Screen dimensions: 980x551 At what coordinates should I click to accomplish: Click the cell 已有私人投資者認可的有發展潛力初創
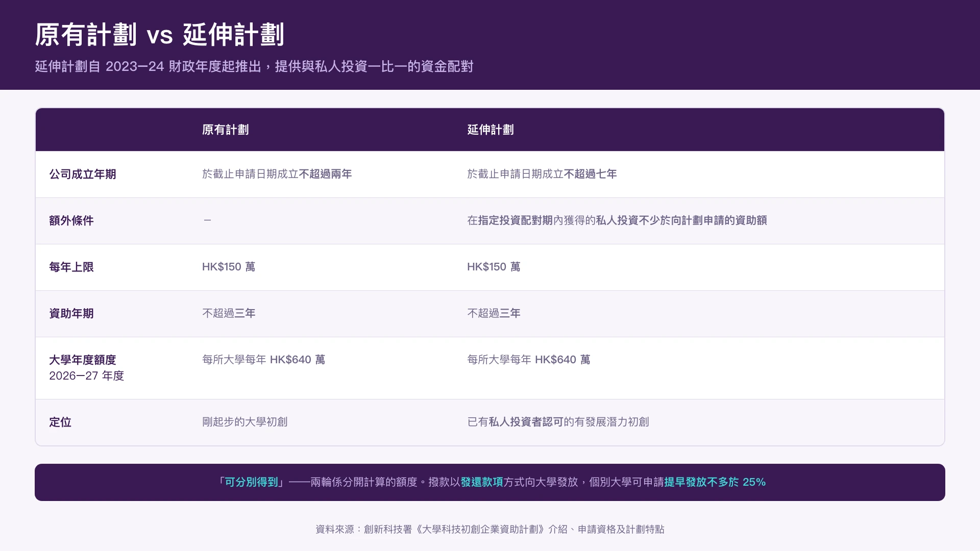coord(558,422)
